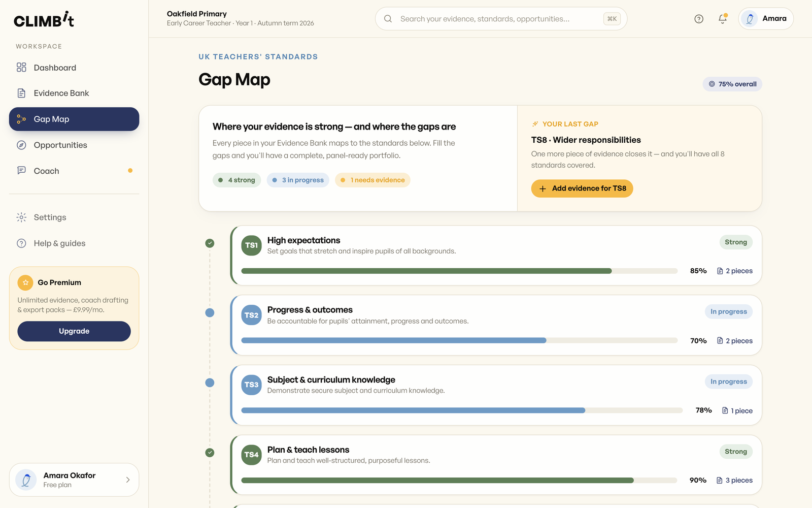Open the Amara profile menu in header
Viewport: 812px width, 508px height.
click(x=766, y=19)
